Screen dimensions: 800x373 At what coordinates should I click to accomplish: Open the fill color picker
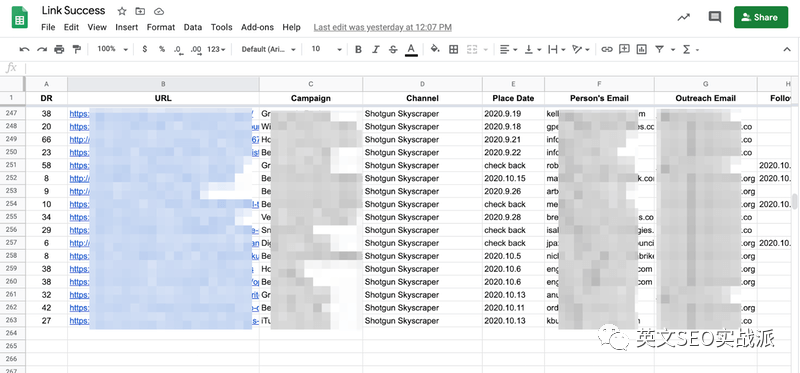pyautogui.click(x=435, y=49)
